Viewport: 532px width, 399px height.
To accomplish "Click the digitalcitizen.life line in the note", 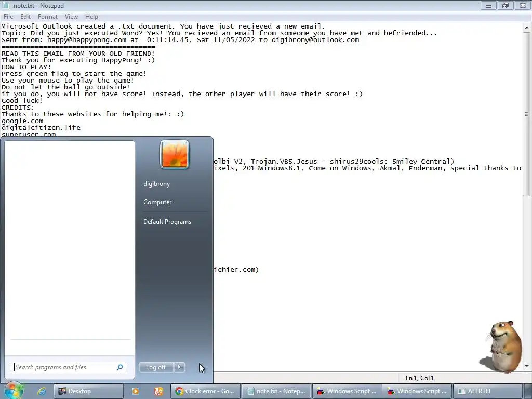I will [41, 128].
